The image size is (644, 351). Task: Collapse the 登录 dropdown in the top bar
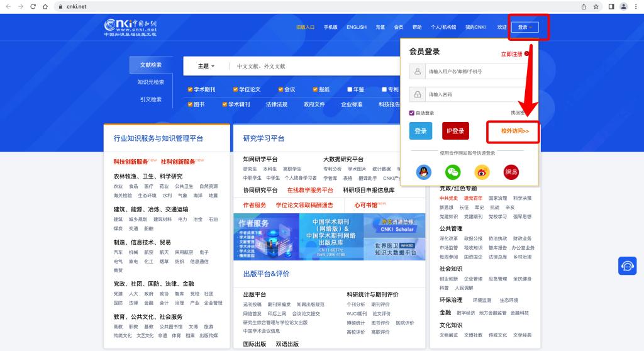click(x=525, y=28)
